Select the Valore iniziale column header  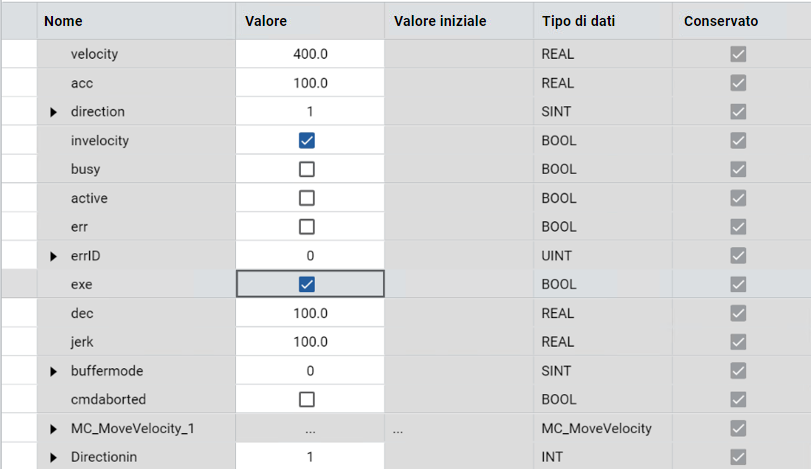440,20
